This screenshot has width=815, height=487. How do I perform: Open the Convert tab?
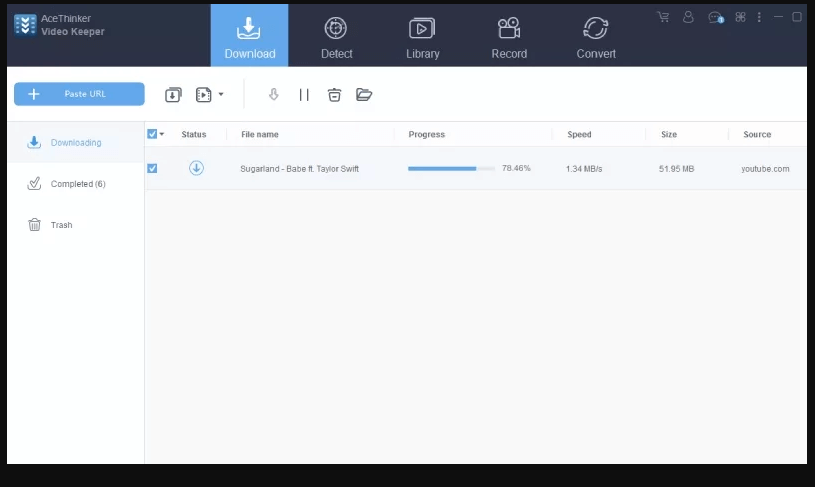coord(596,38)
